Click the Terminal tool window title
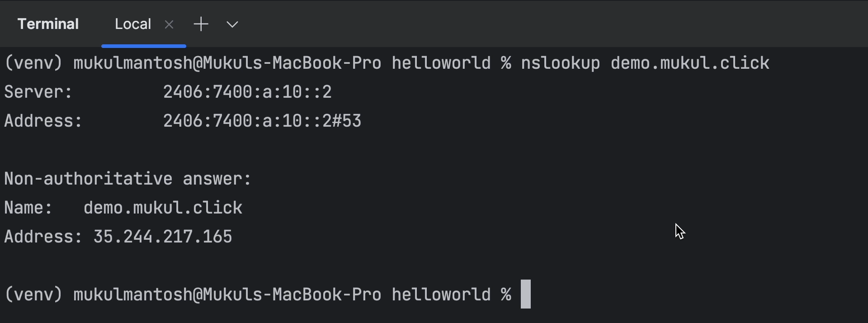Screen dimensions: 868x323 pos(48,24)
